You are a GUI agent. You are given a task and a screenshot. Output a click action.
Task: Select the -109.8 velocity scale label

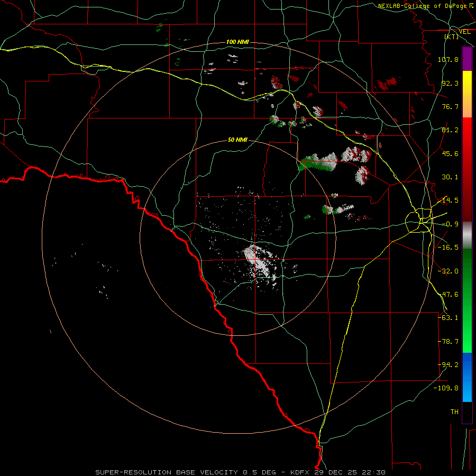coord(446,388)
